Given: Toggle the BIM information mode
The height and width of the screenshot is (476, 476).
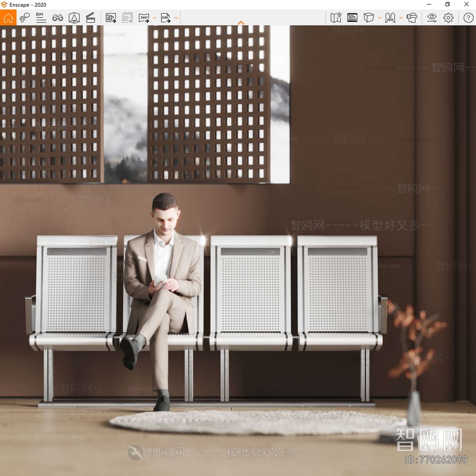Looking at the screenshot, I should (41, 18).
